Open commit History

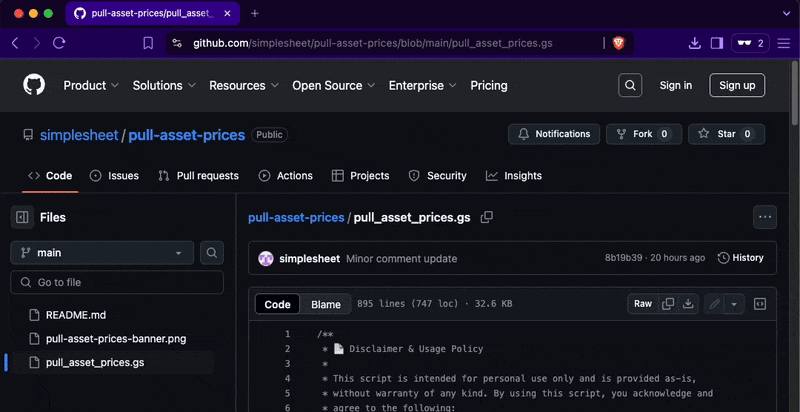740,258
